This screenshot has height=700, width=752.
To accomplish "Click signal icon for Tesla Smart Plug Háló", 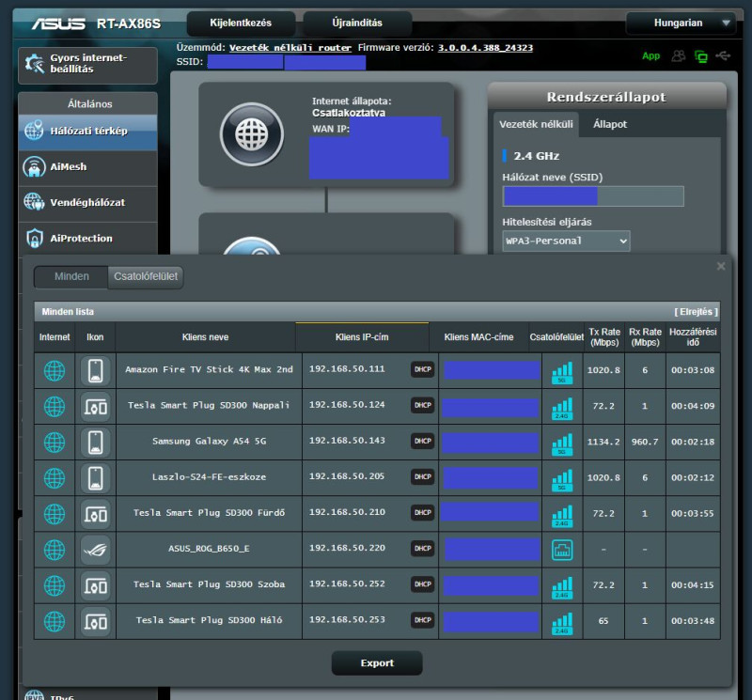I will click(562, 624).
